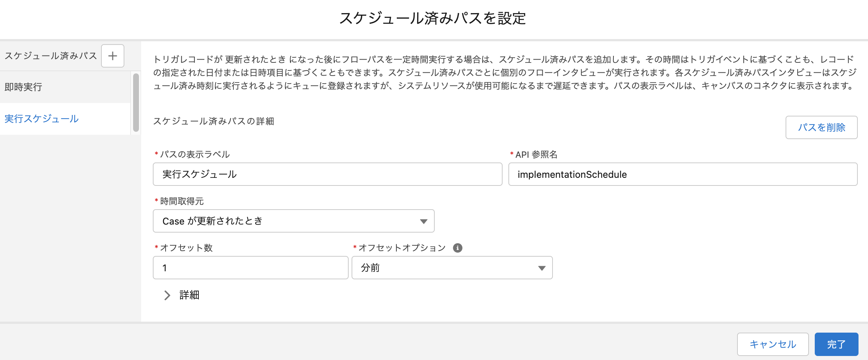Click the offset option info icon

(458, 248)
